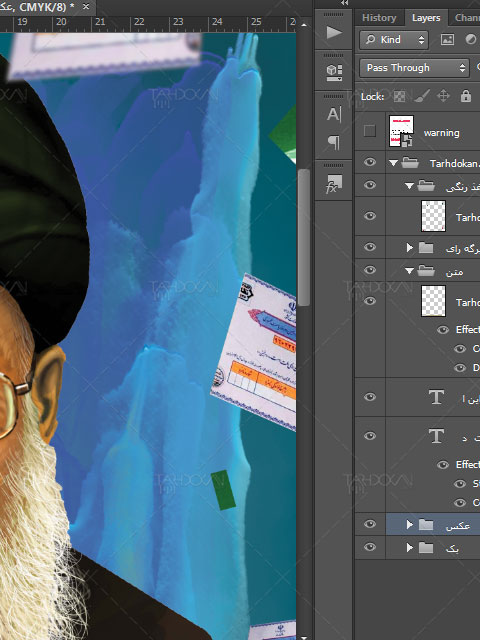This screenshot has width=480, height=640.
Task: Collapse the رنگی group triangle
Action: [409, 186]
